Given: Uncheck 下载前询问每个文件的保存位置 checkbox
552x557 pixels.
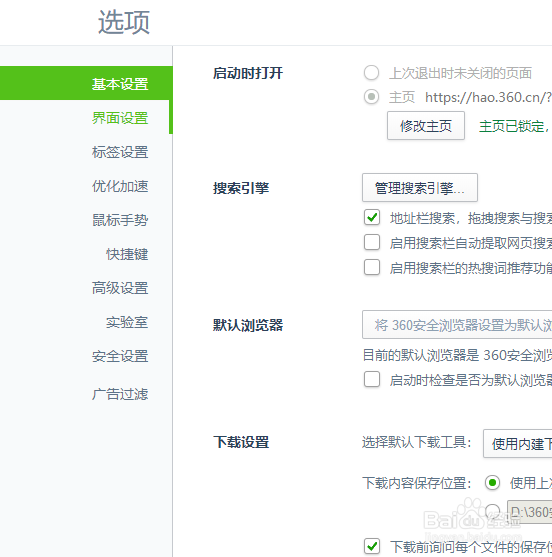Looking at the screenshot, I should coord(372,546).
